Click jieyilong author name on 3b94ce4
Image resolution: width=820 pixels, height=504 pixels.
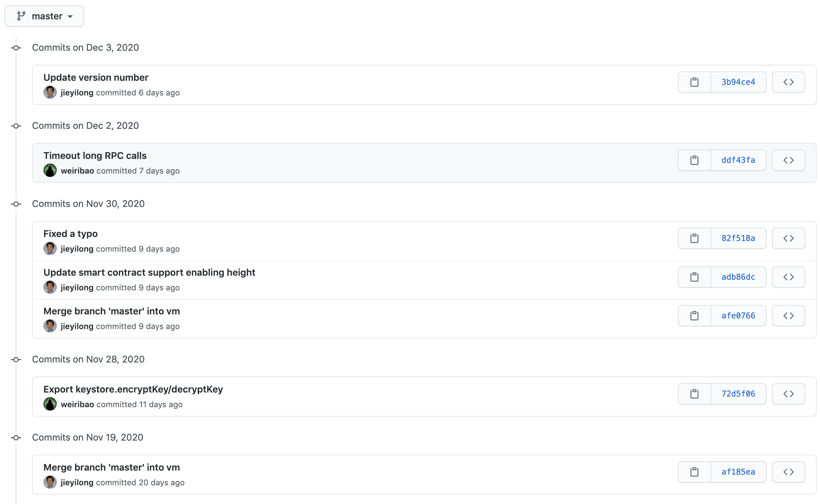(77, 93)
